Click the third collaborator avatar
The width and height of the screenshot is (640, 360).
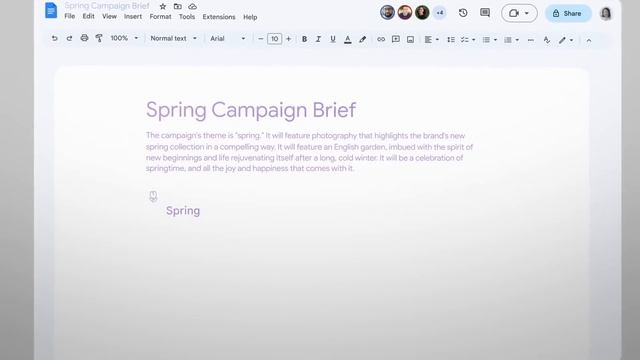(x=422, y=12)
